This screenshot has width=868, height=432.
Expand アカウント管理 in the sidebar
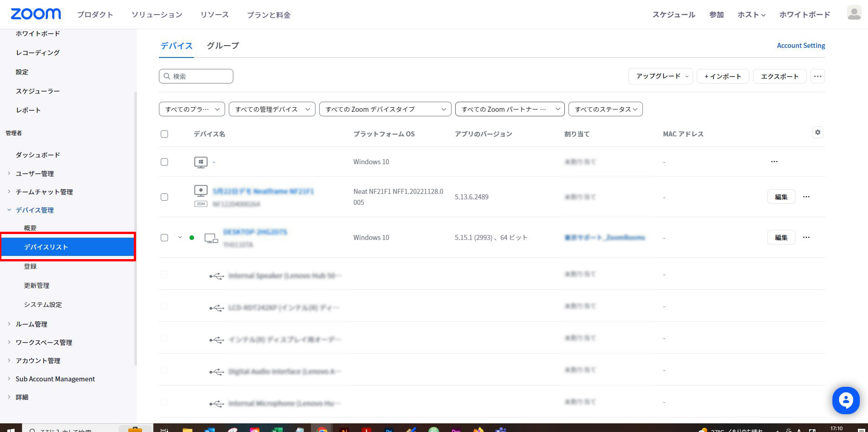(x=38, y=361)
